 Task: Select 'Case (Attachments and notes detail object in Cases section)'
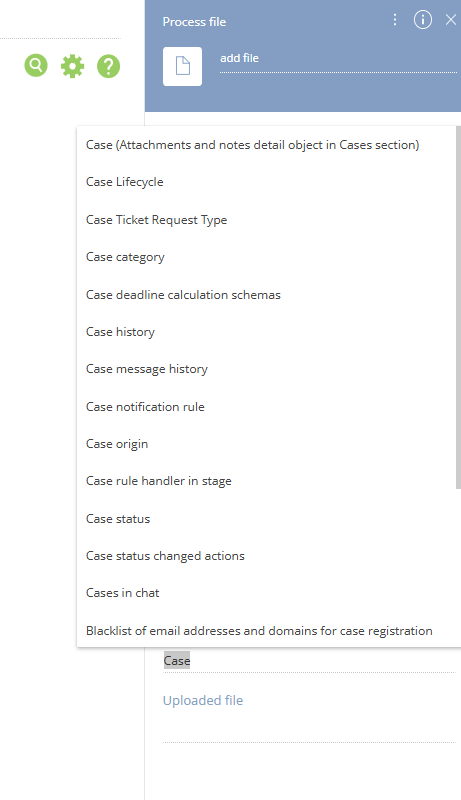(x=266, y=145)
